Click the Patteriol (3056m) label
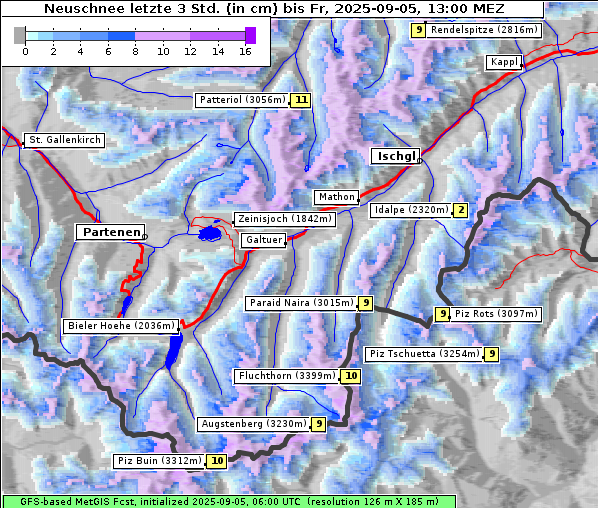Screen dimensions: 598x508 coord(243,100)
